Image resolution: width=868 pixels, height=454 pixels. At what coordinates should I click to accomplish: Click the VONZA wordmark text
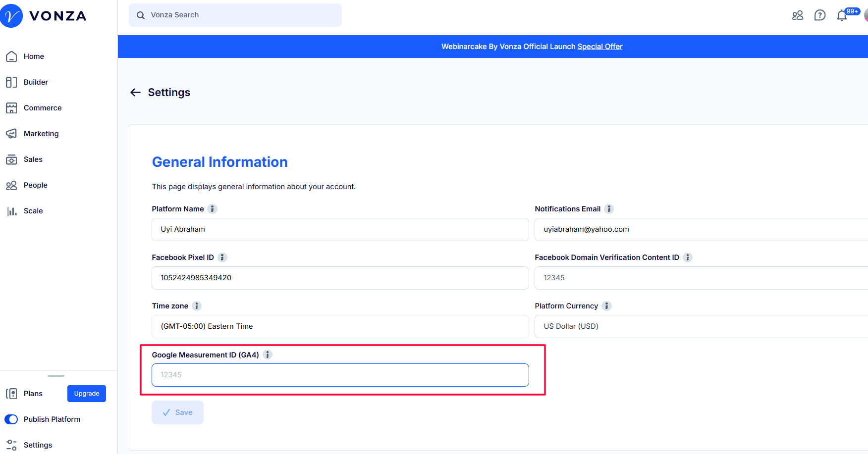(x=58, y=16)
